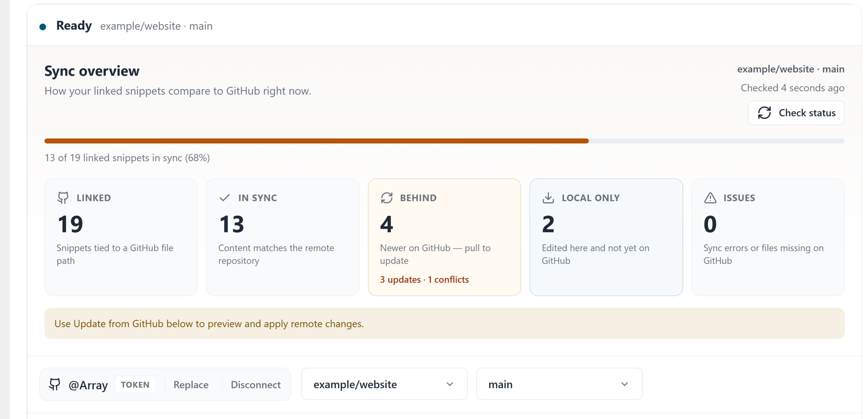Open the example/website repository dropdown

[x=384, y=384]
